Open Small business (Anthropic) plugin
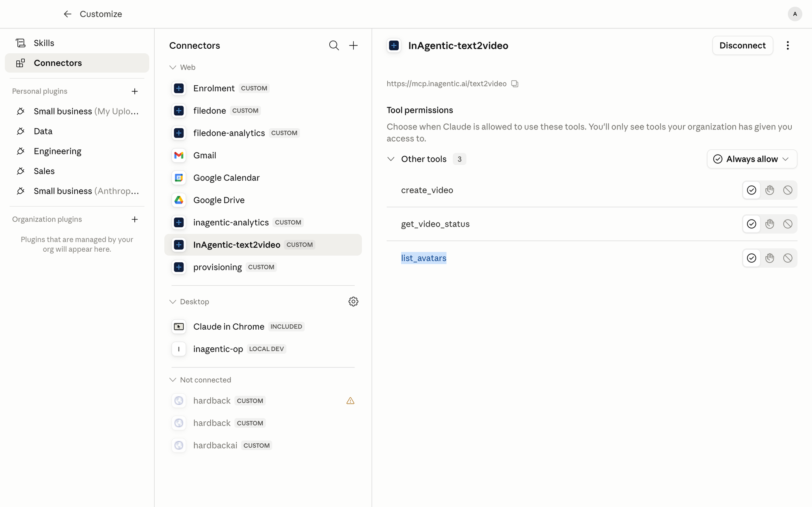 77,191
